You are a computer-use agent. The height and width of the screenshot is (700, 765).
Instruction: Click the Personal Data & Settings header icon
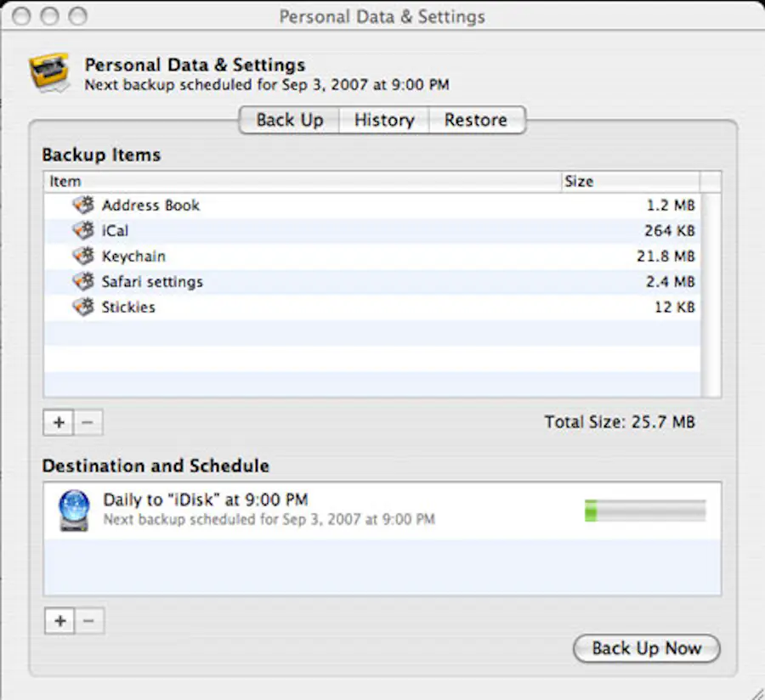point(48,71)
